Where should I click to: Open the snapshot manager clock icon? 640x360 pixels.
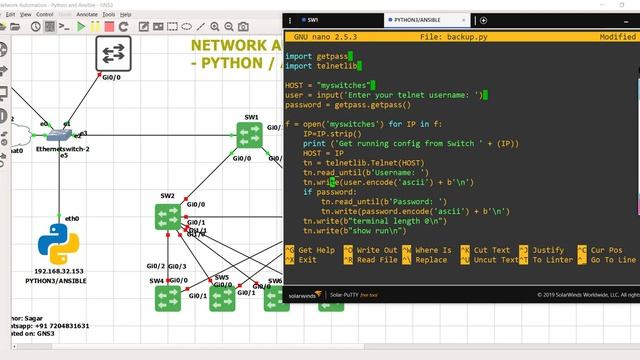pos(36,27)
